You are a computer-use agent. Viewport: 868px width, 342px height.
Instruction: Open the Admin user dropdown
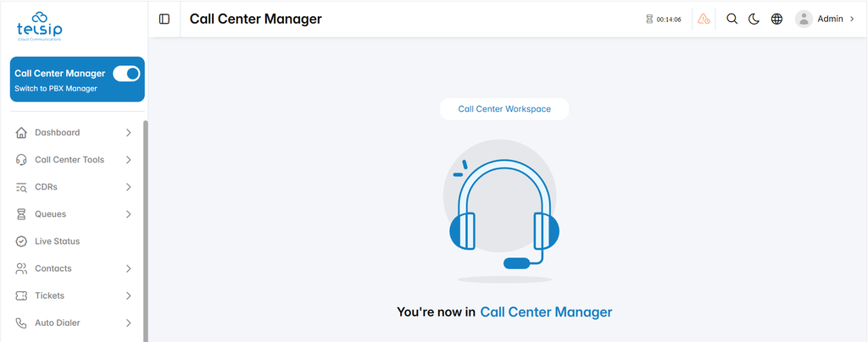coord(826,19)
